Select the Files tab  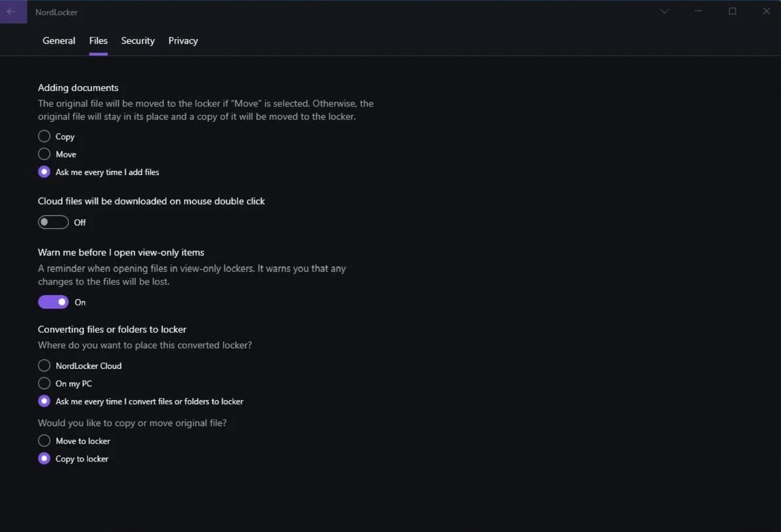click(98, 41)
